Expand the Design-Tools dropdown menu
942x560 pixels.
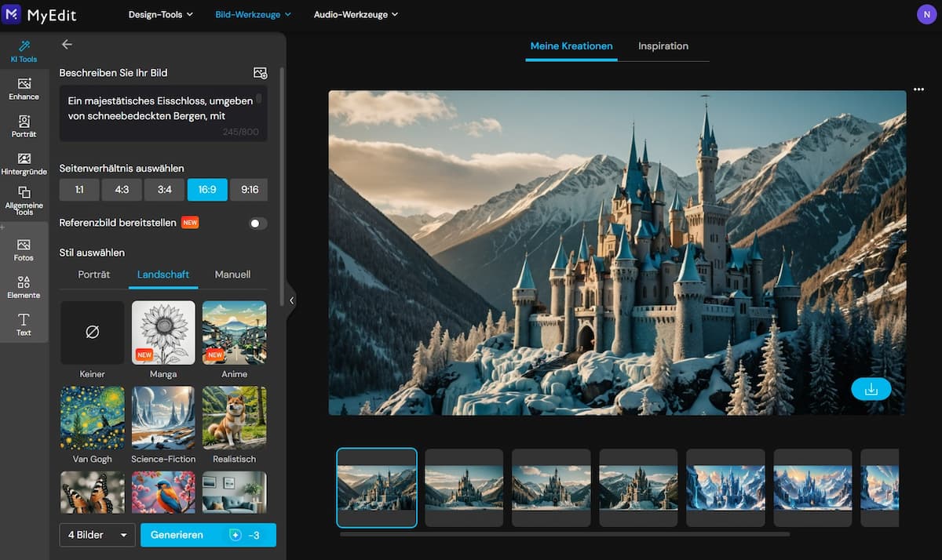pos(161,14)
